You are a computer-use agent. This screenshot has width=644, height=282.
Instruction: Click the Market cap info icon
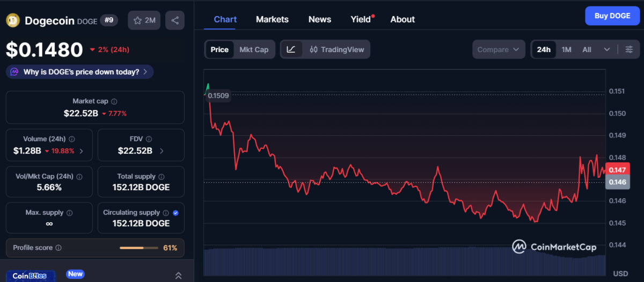click(x=114, y=101)
